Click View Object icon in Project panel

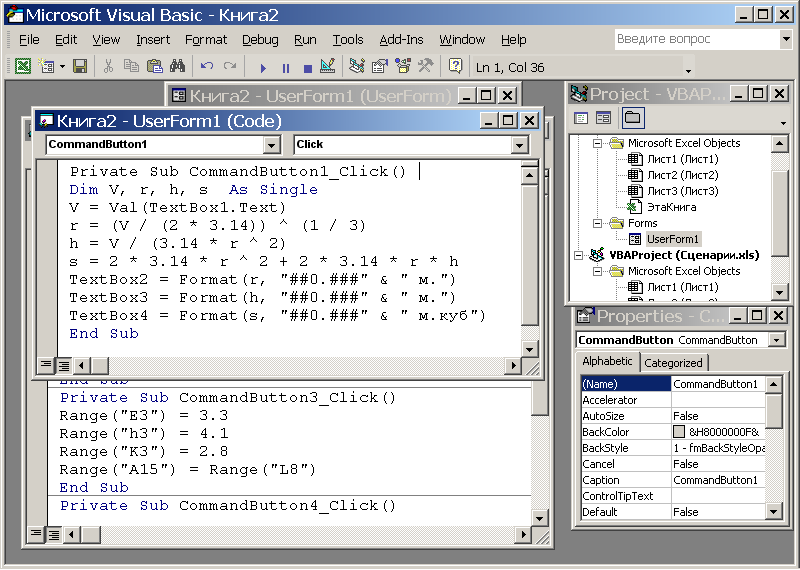604,118
